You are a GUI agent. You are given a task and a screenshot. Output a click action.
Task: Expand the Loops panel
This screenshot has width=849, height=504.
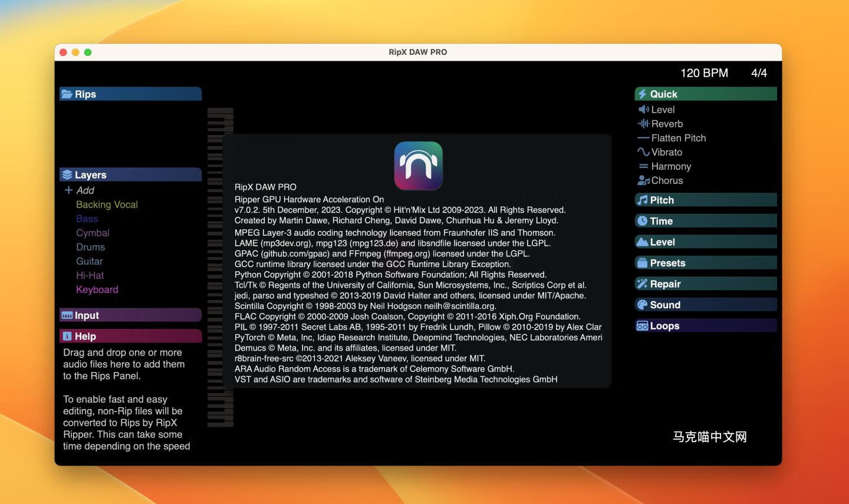[x=706, y=326]
